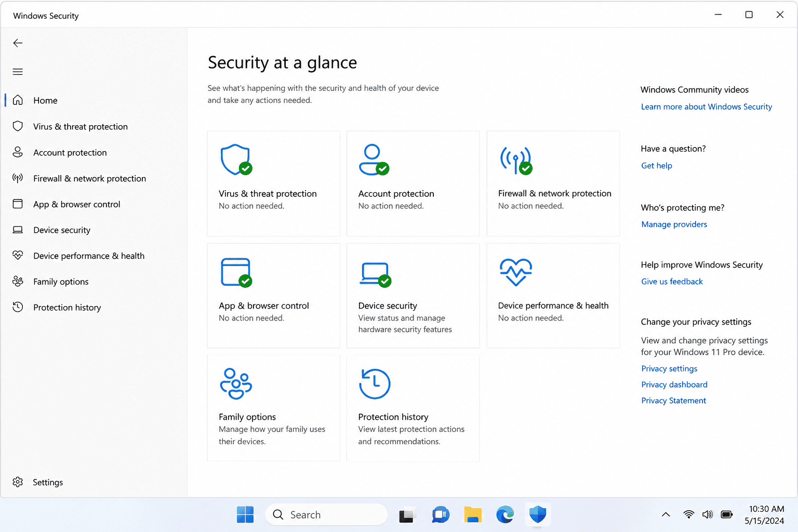Click the history clock icon on Protection history card

pos(375,384)
